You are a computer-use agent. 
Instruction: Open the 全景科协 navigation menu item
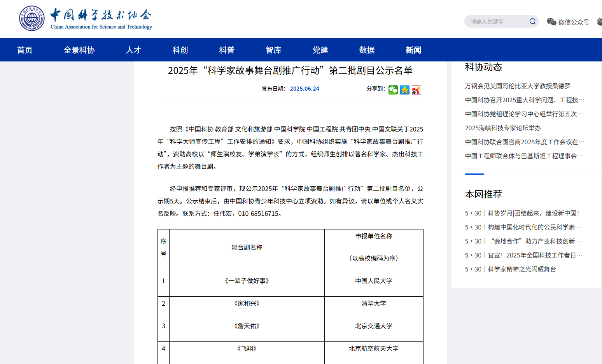(x=79, y=50)
